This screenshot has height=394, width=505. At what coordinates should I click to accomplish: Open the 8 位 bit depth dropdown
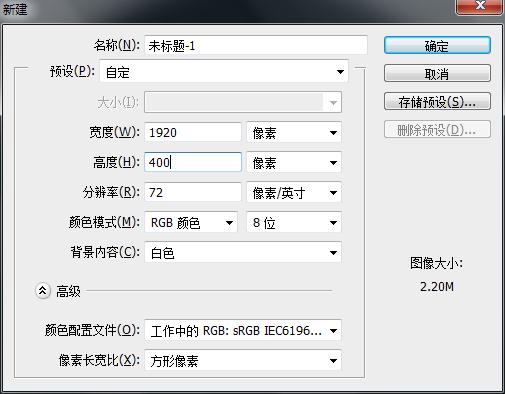(x=294, y=223)
